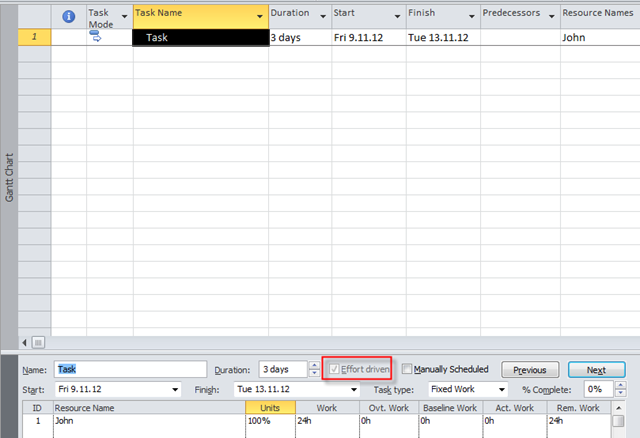
Task: Expand the Task type dropdown
Action: click(x=501, y=389)
